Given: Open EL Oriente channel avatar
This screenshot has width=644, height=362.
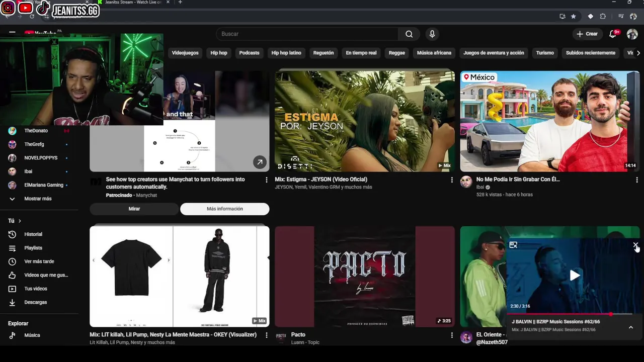Looking at the screenshot, I should (x=466, y=337).
